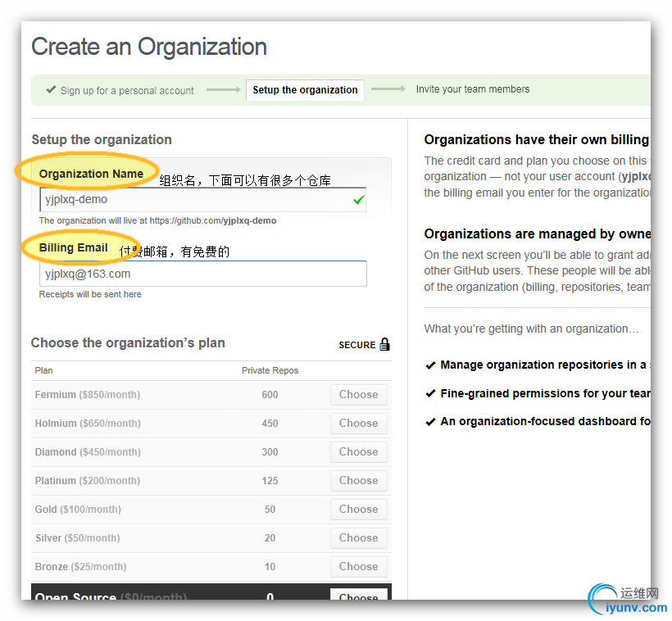
Task: Click the SECURE label text
Action: click(x=357, y=345)
